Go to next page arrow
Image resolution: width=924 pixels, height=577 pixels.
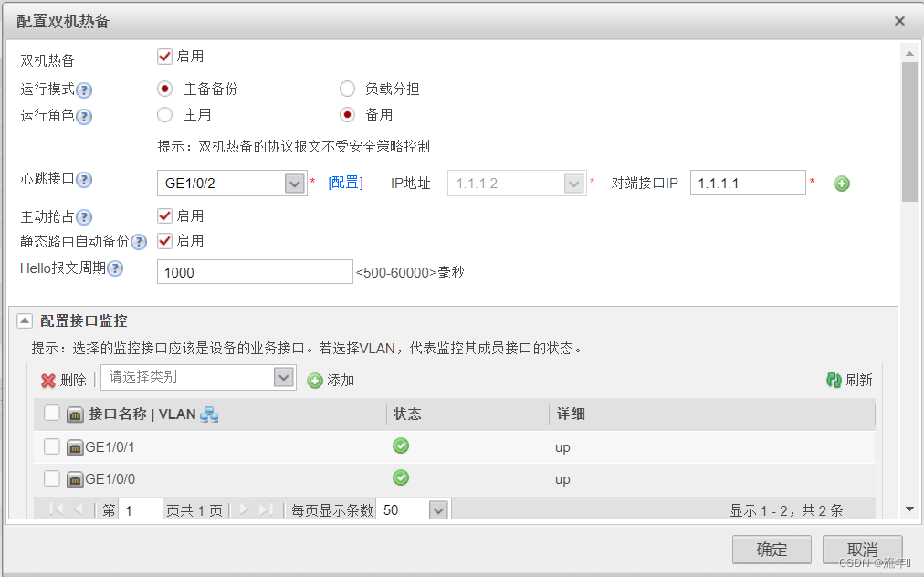pyautogui.click(x=244, y=509)
